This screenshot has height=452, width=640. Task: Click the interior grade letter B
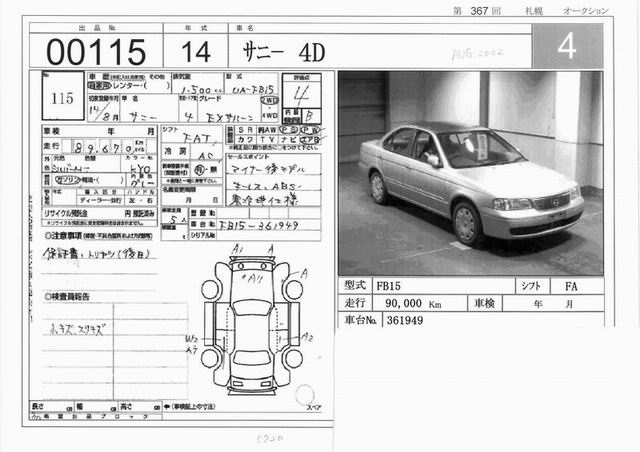click(x=309, y=117)
